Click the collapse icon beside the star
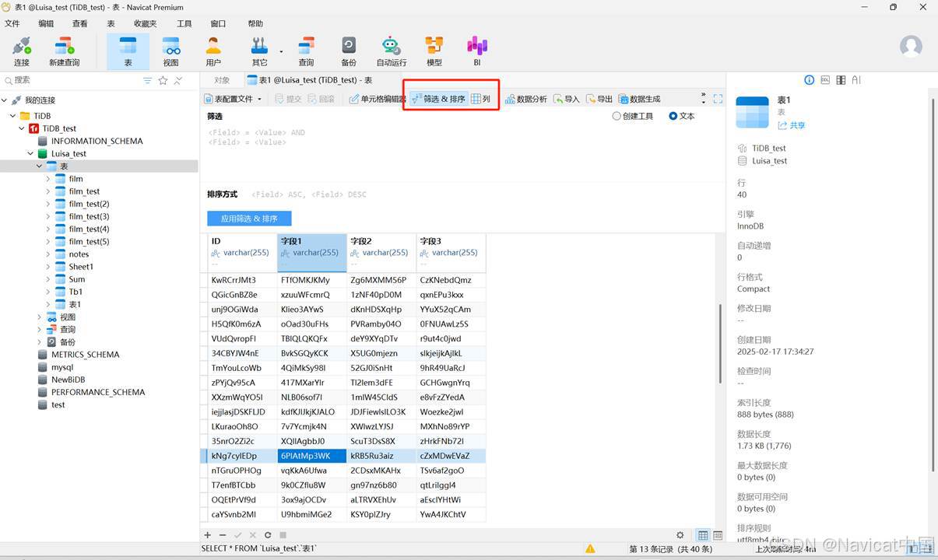938x560 pixels. pos(178,80)
